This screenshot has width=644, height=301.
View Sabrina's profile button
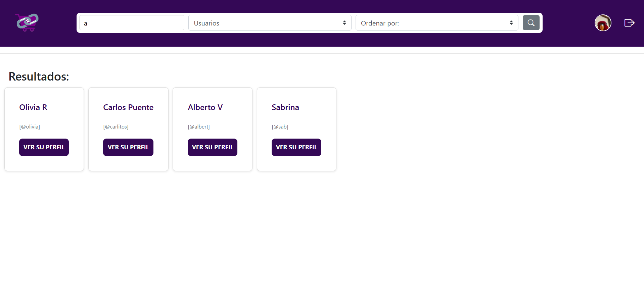[x=296, y=147]
